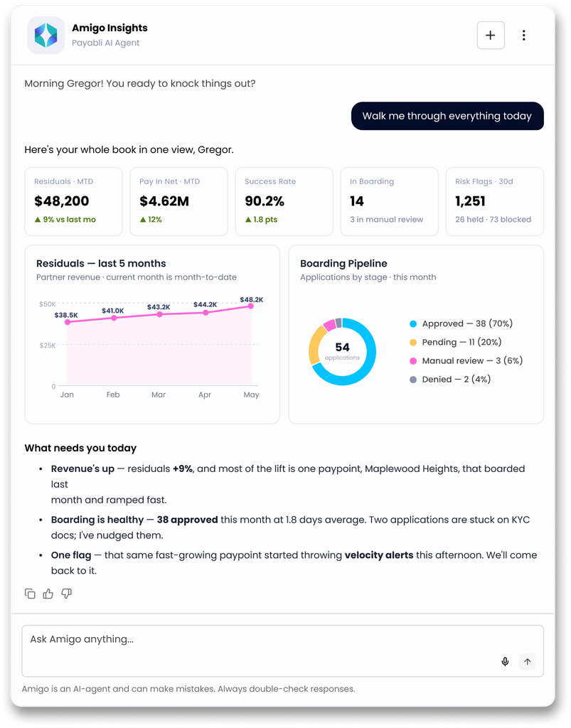Select the Mar $43.2K data point
This screenshot has width=571, height=728.
click(x=160, y=314)
